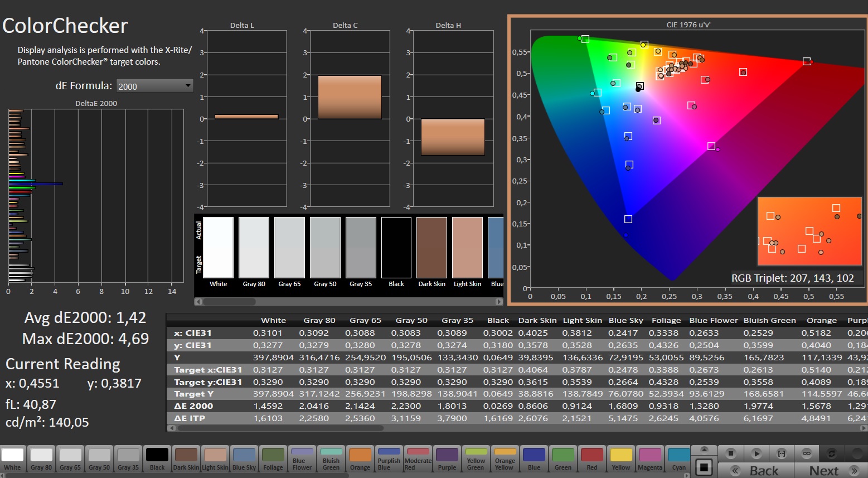Click the DeltaE 2000 bar graph

(96, 195)
